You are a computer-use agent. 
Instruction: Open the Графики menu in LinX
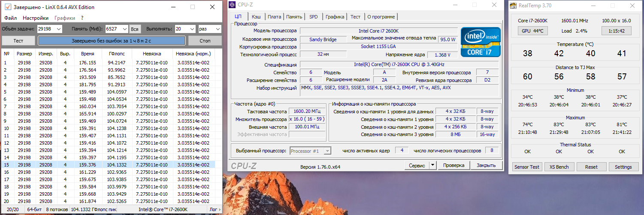point(65,18)
